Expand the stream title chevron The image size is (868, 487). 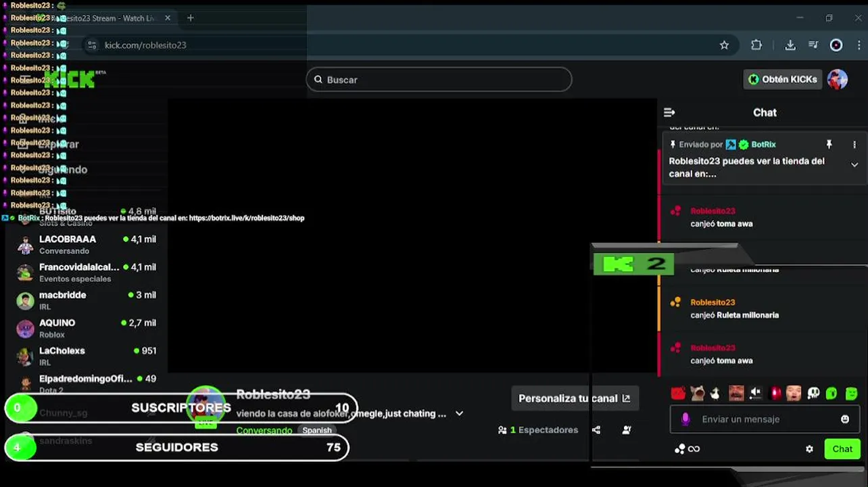pos(460,413)
